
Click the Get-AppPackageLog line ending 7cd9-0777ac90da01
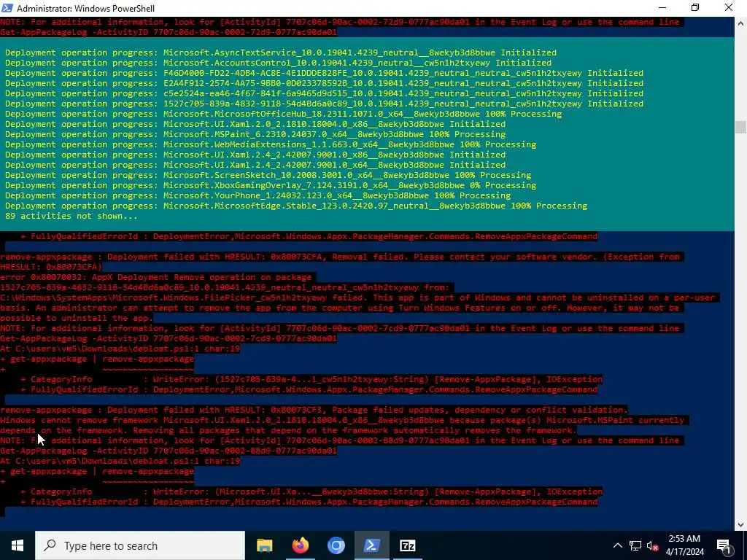[169, 338]
